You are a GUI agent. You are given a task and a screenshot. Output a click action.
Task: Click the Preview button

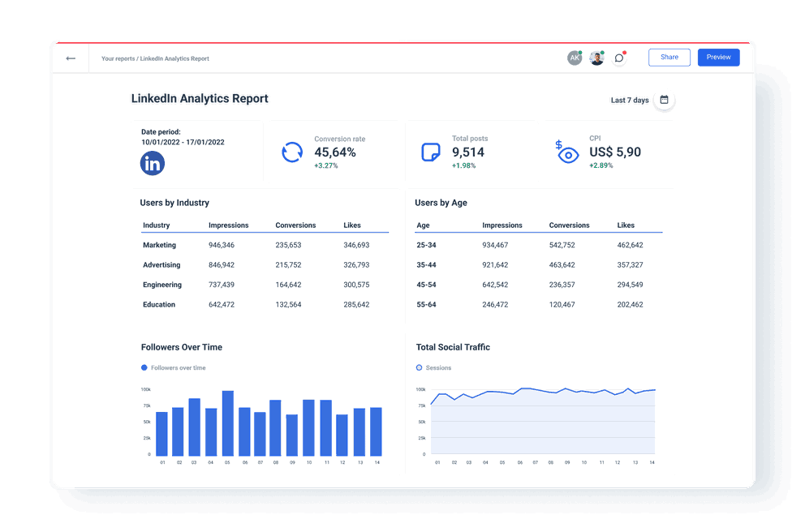click(x=718, y=57)
